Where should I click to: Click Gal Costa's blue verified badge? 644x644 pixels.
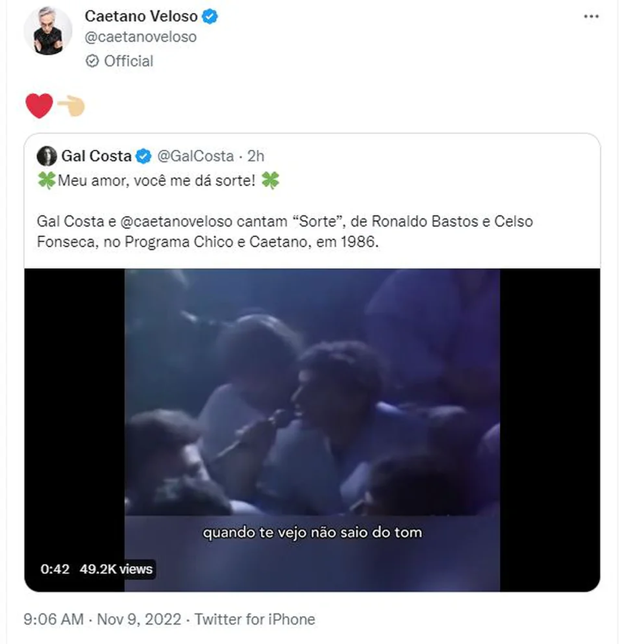tap(143, 156)
